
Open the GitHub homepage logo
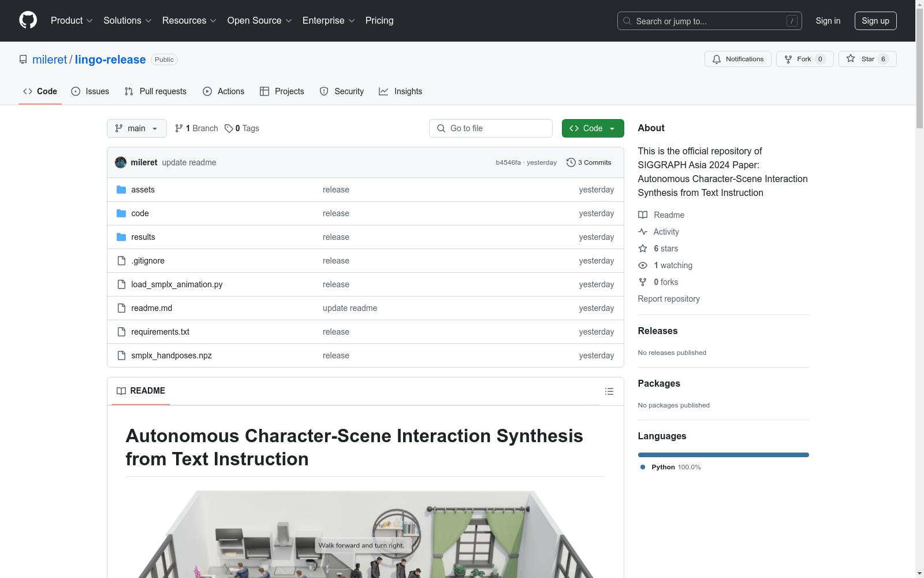(x=28, y=20)
